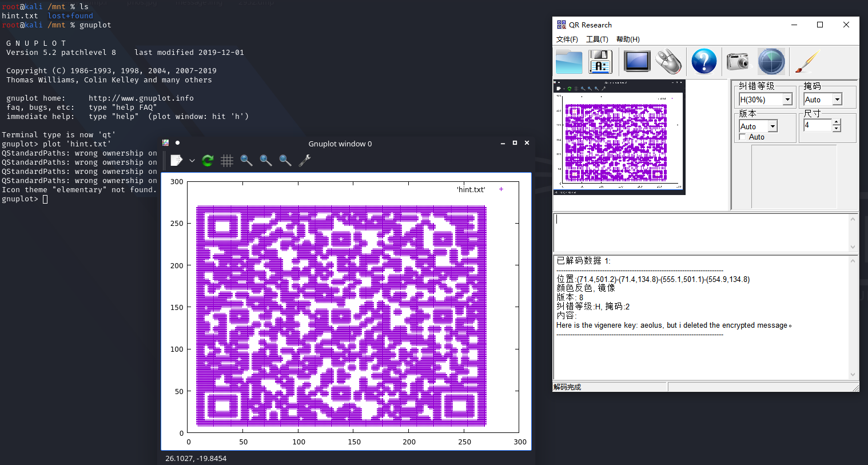Open file with folder icon in QR Research
The image size is (868, 465).
click(569, 62)
